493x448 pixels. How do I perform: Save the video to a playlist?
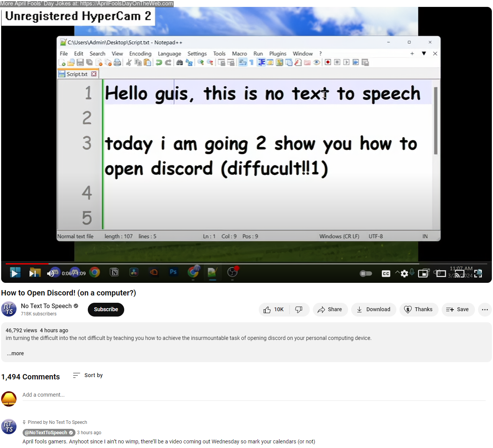pyautogui.click(x=458, y=309)
